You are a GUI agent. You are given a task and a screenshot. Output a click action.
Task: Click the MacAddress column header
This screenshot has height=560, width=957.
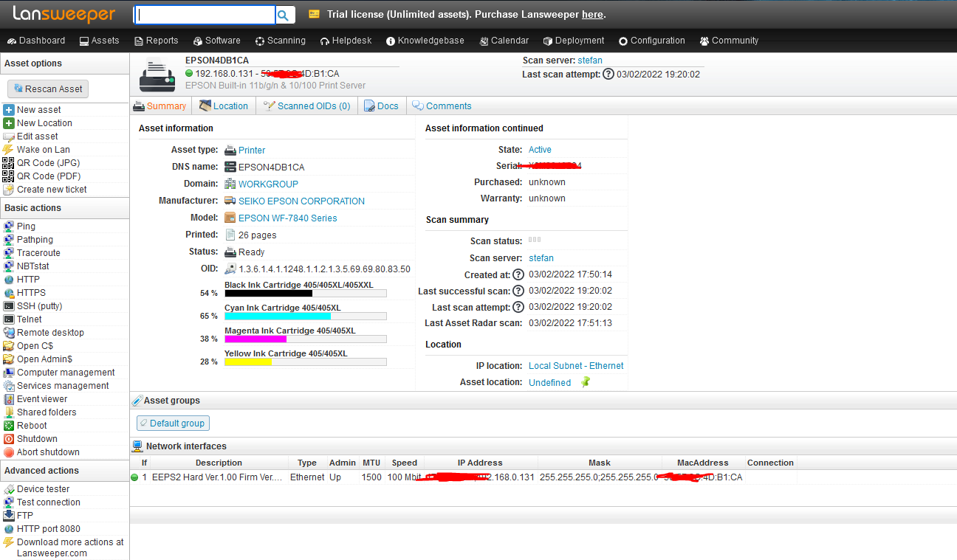tap(702, 463)
